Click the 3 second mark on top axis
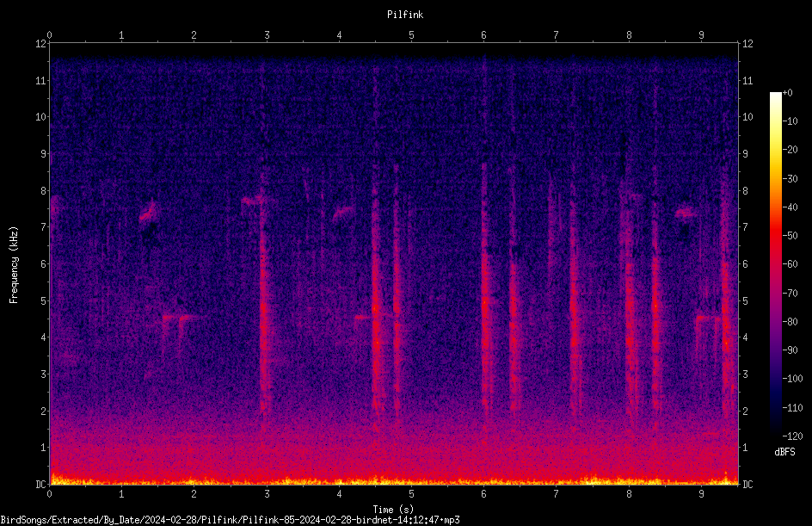812x526 pixels. (x=267, y=35)
